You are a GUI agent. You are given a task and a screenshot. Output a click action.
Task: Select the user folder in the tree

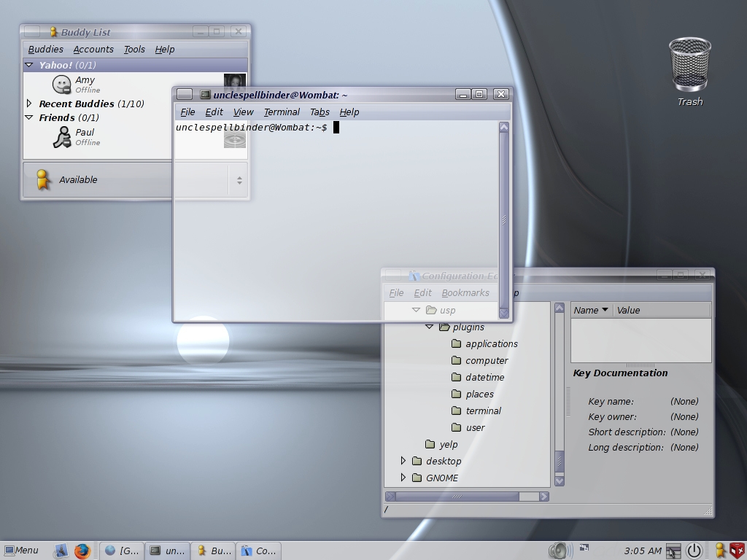(468, 427)
